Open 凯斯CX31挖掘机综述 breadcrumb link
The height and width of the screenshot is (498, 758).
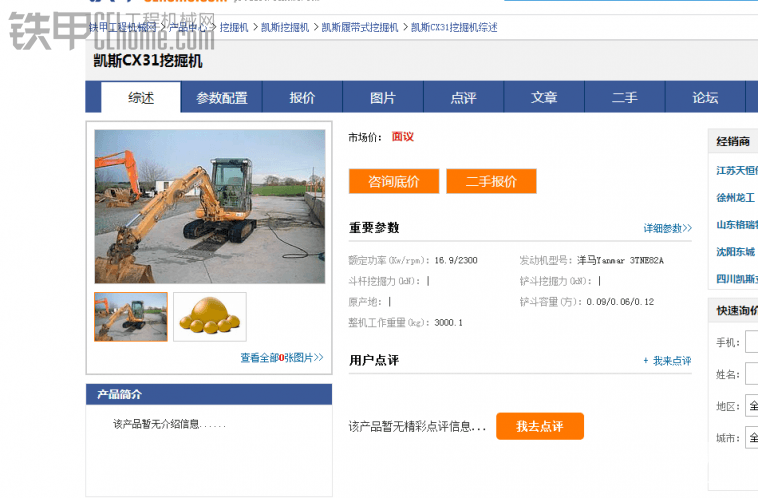pos(454,28)
